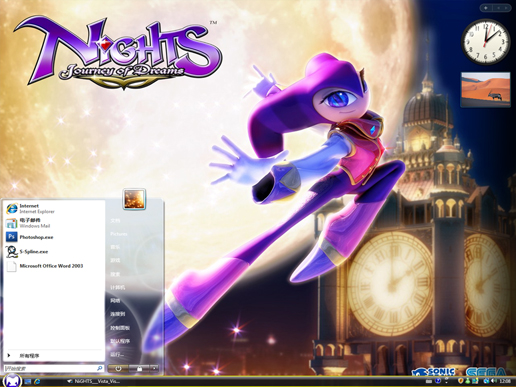This screenshot has height=387, width=516.
Task: Click the sidebar next gadgets arrow
Action: pos(506,8)
